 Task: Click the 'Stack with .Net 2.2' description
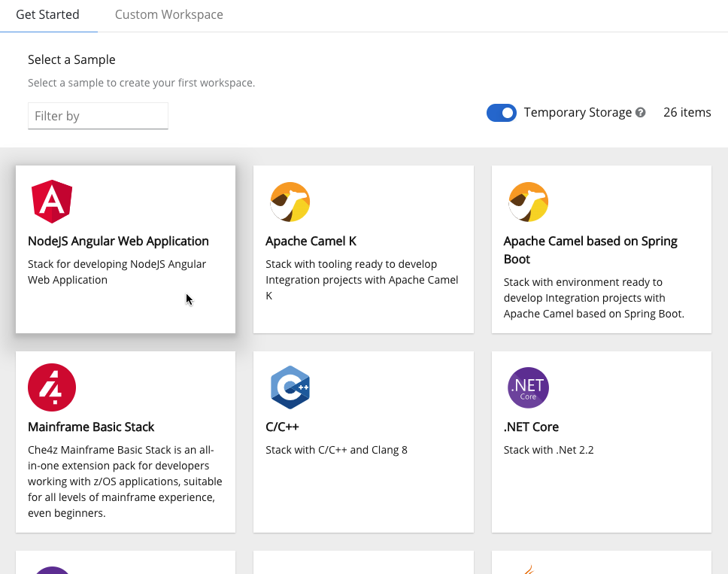tap(548, 451)
